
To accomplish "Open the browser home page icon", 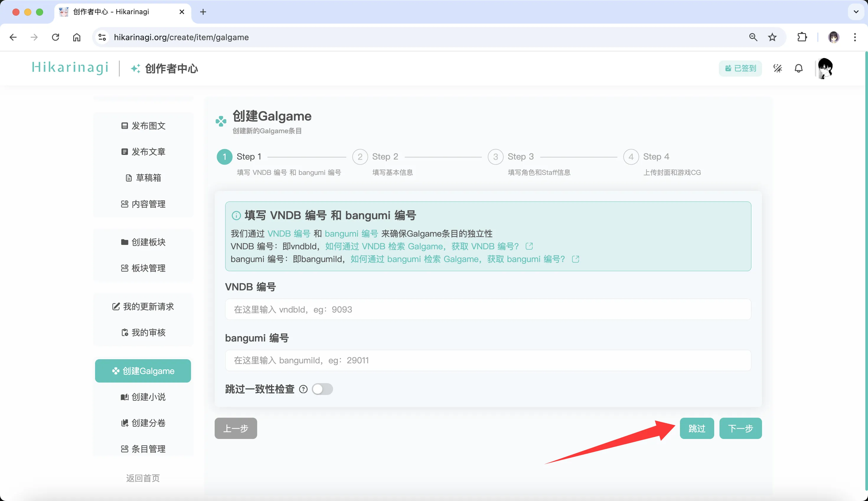I will point(77,37).
